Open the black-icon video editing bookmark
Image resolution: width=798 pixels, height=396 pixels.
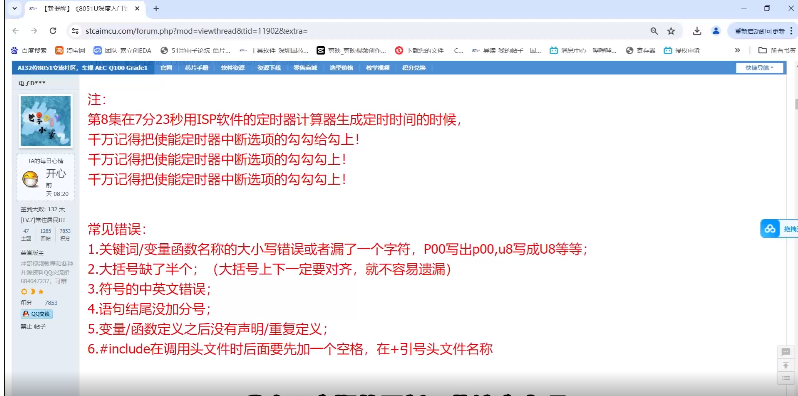(x=351, y=50)
